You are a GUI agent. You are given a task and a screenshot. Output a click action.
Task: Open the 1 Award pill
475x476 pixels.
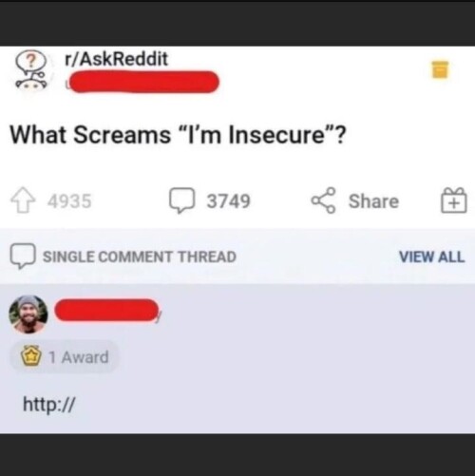(65, 357)
